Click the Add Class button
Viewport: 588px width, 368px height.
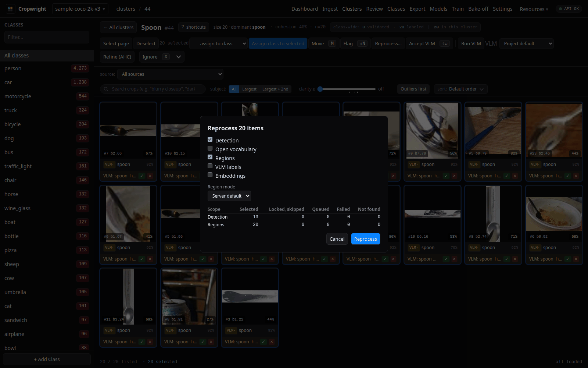click(47, 359)
